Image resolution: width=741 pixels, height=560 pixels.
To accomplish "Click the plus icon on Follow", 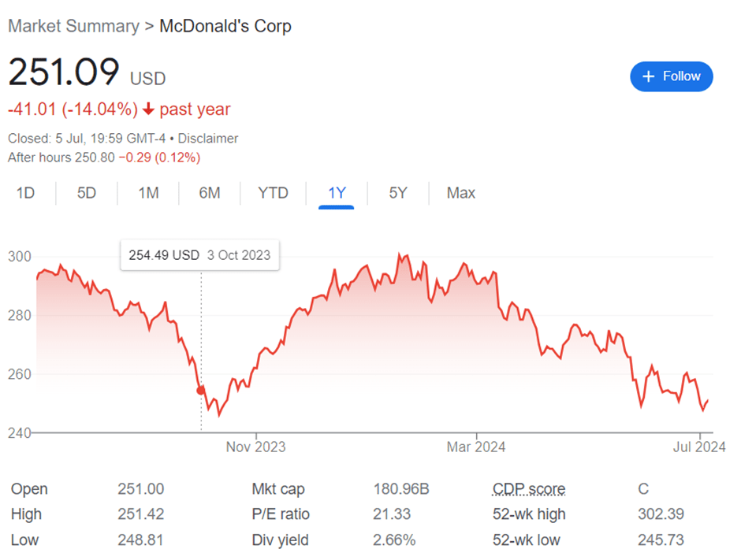I will tap(649, 76).
